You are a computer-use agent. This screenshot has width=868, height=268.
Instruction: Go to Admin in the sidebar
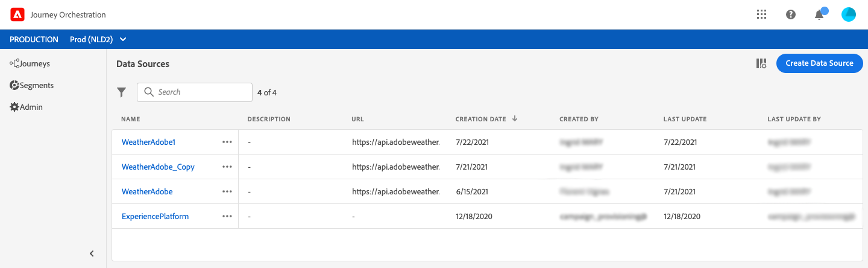pyautogui.click(x=26, y=107)
